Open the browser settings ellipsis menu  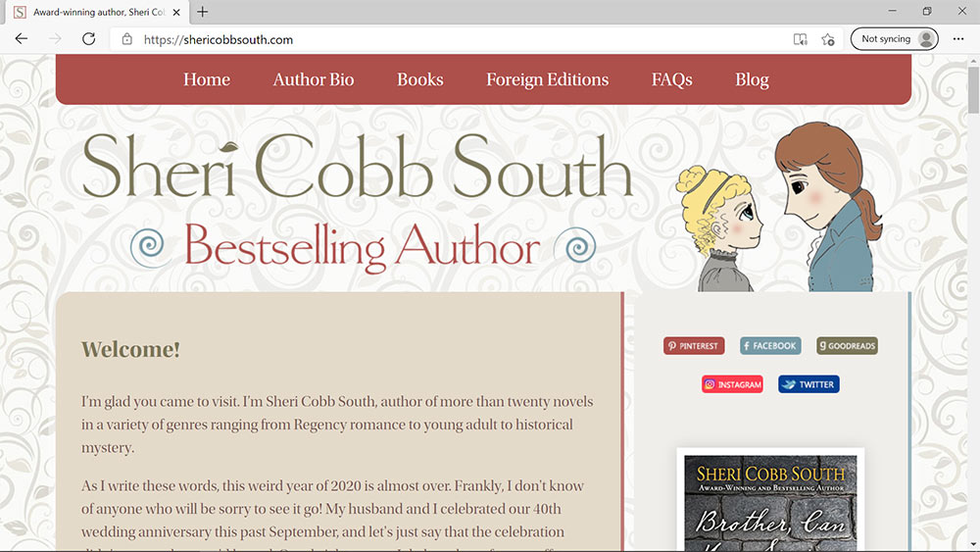tap(958, 39)
